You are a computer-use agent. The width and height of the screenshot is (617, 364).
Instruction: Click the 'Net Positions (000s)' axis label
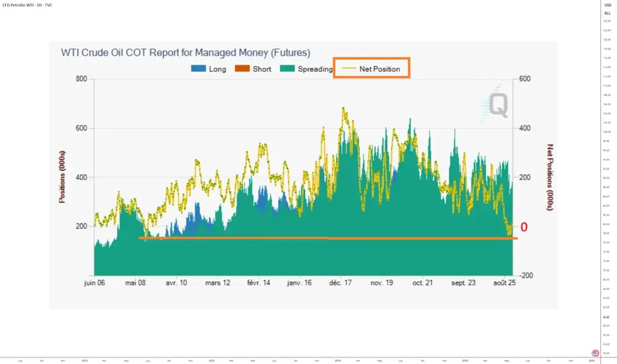(x=549, y=177)
